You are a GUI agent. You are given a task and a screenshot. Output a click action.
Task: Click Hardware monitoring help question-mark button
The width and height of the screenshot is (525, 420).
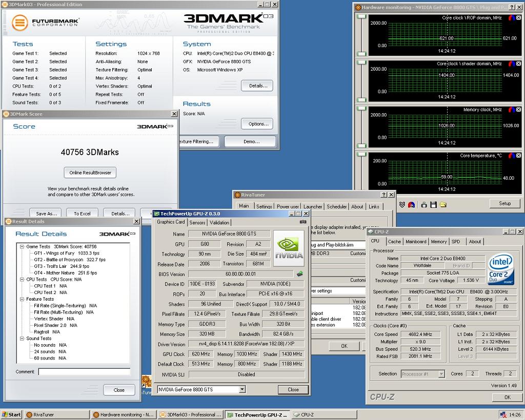click(512, 7)
